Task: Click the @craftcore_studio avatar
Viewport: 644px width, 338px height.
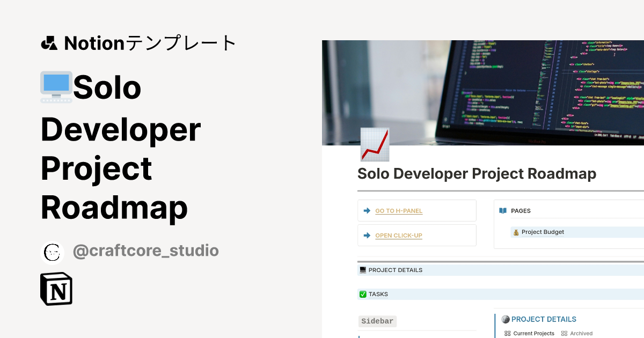Action: (52, 252)
